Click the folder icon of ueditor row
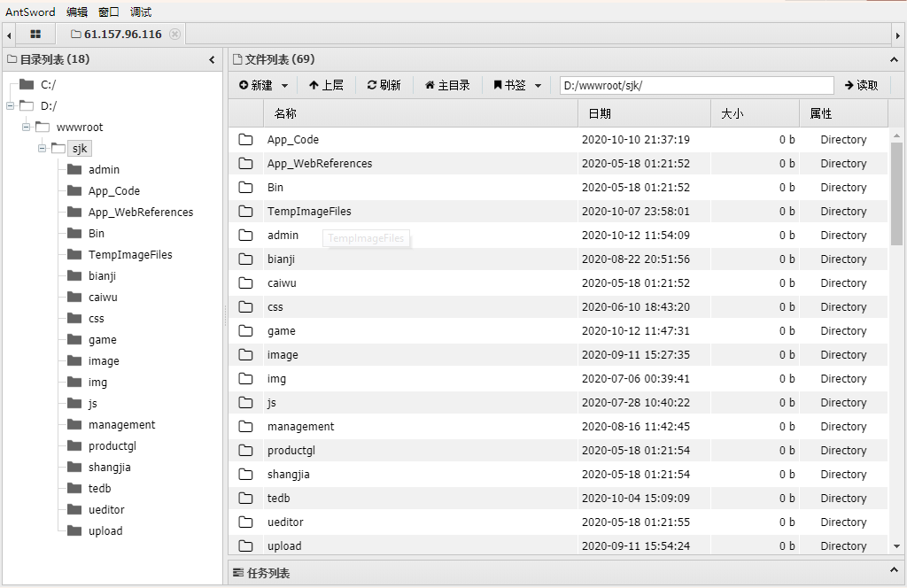 click(x=245, y=522)
